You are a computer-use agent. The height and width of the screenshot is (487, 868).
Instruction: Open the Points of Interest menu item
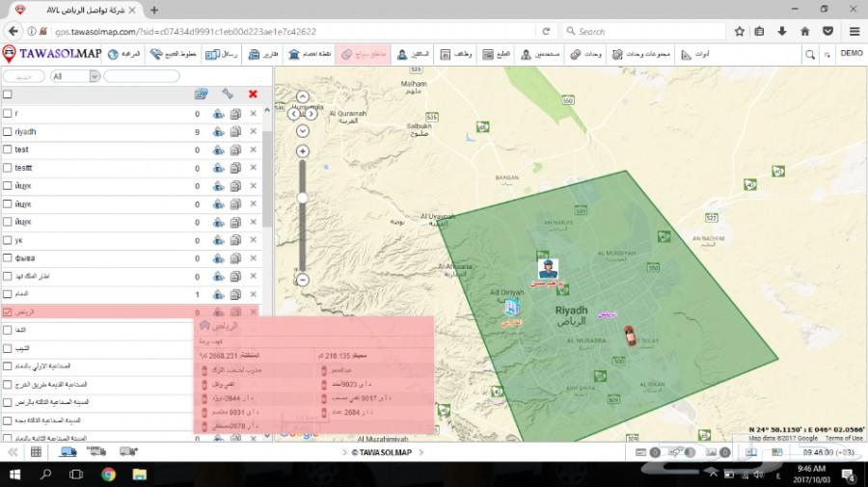pyautogui.click(x=310, y=54)
